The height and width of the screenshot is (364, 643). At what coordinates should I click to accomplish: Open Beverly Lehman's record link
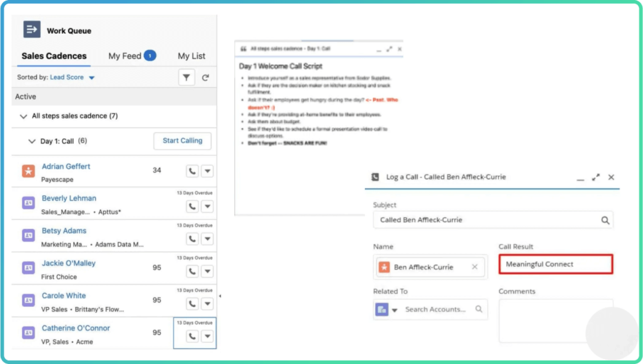click(69, 198)
